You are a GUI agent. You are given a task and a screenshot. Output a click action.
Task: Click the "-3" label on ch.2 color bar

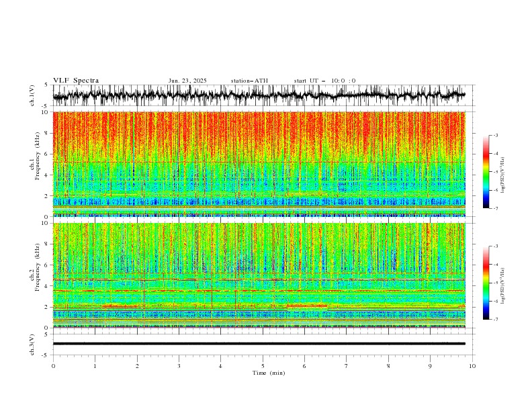(495, 246)
